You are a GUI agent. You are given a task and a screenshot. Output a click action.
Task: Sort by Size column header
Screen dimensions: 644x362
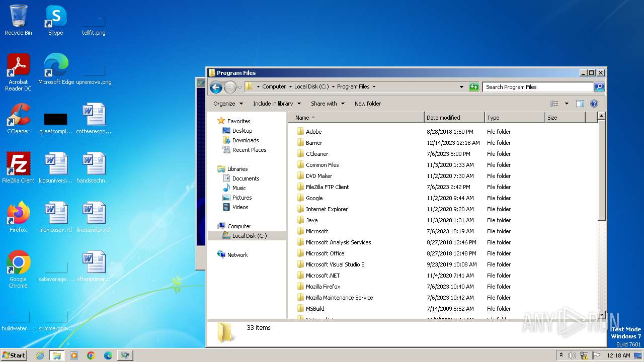(x=565, y=118)
